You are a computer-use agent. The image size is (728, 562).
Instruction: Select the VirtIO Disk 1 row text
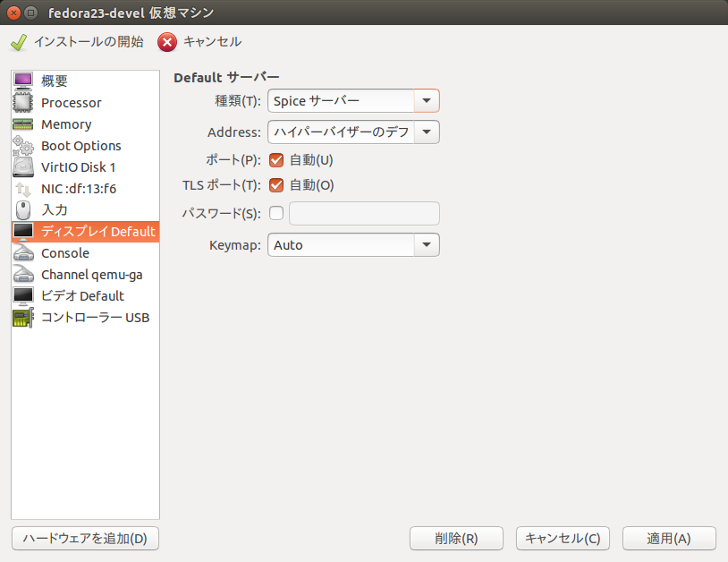[x=79, y=167]
